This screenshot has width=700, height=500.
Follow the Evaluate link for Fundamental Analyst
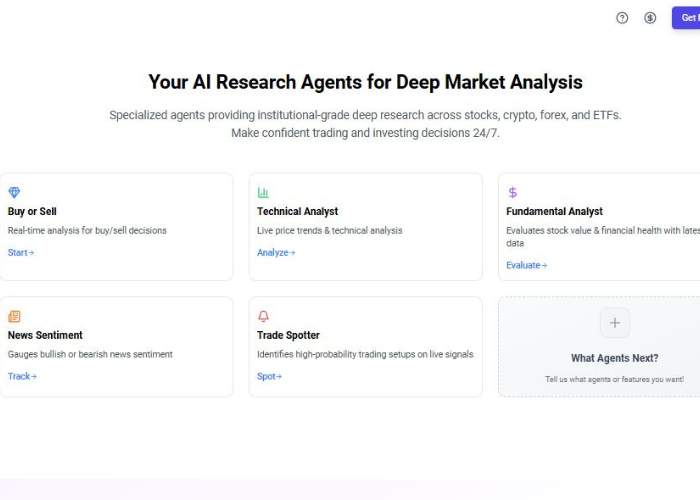(x=526, y=265)
